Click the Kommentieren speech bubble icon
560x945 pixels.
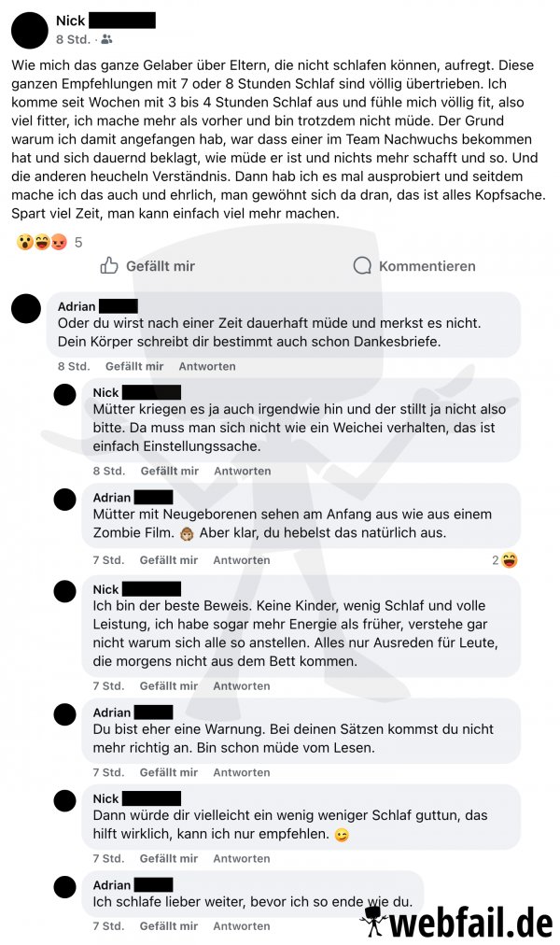(x=362, y=265)
